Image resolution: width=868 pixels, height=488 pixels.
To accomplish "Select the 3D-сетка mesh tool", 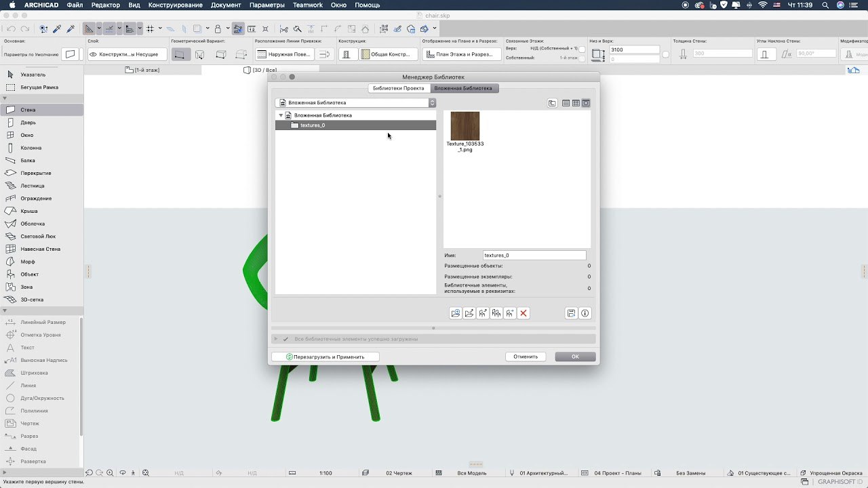I will click(41, 300).
